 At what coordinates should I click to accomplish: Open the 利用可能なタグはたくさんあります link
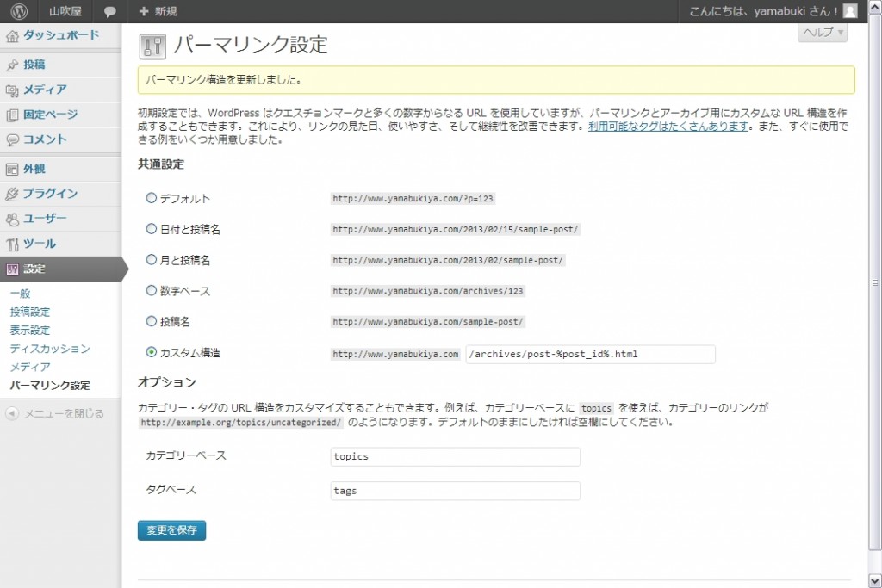click(668, 126)
